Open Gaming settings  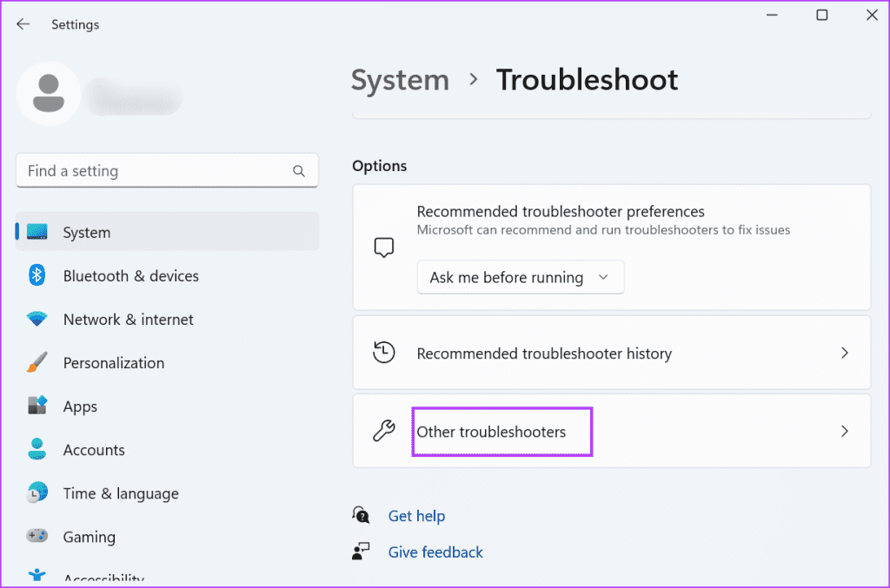(x=167, y=537)
